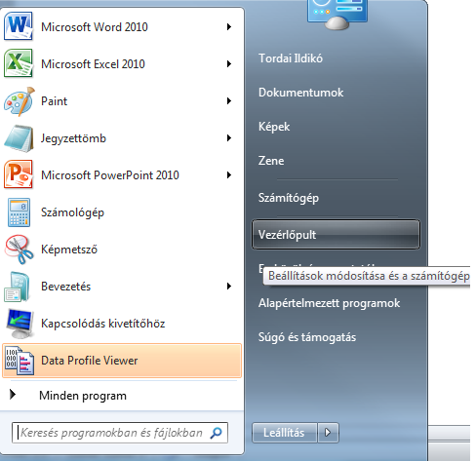
Task: Click the Jegyzettömb notepad icon
Action: pyautogui.click(x=19, y=138)
